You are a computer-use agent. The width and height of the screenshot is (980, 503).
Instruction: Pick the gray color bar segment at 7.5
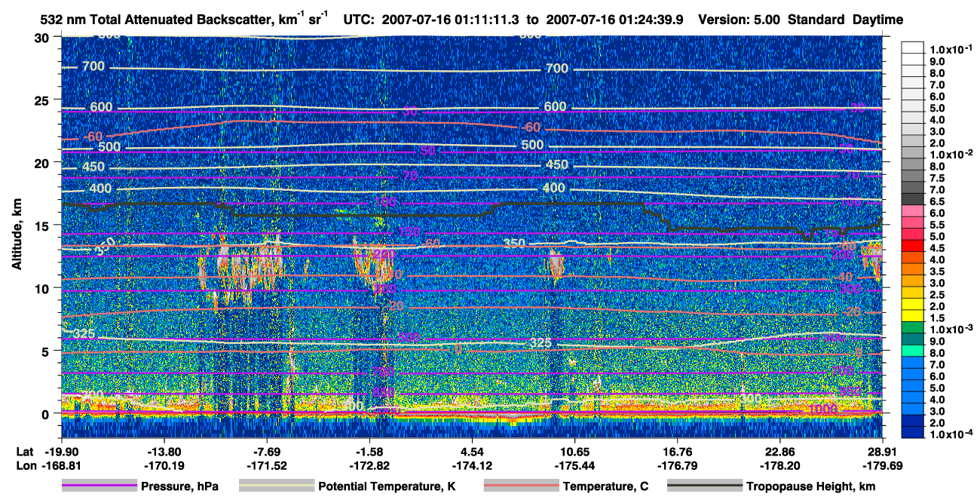[912, 177]
